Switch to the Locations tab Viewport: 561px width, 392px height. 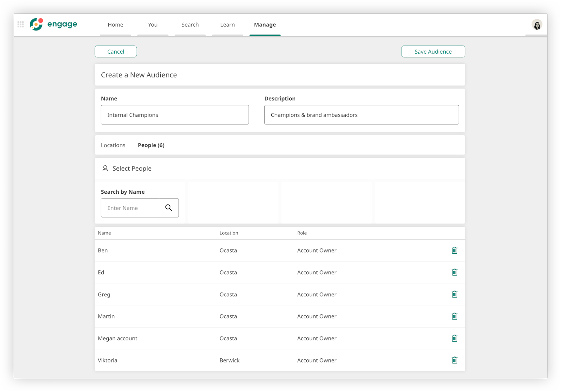pyautogui.click(x=113, y=145)
